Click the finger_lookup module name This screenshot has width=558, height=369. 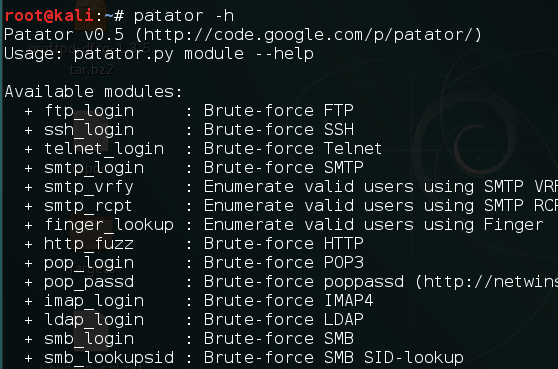pos(109,225)
